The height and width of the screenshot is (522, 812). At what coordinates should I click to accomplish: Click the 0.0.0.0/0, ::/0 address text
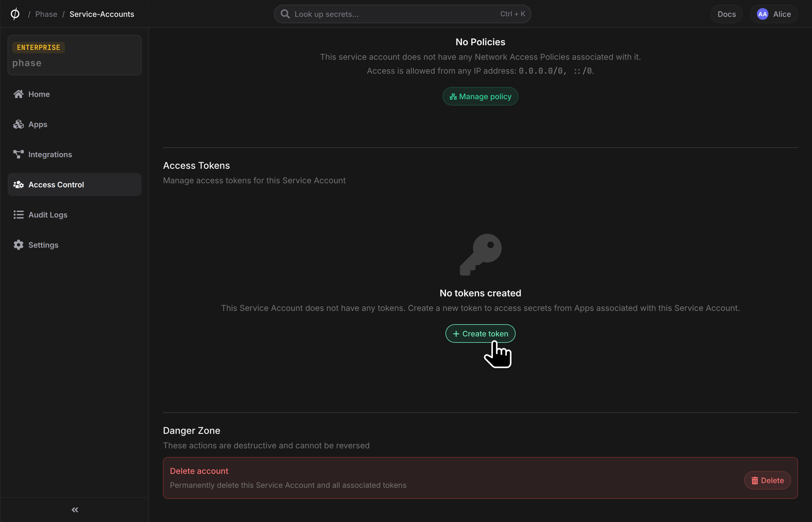point(555,71)
